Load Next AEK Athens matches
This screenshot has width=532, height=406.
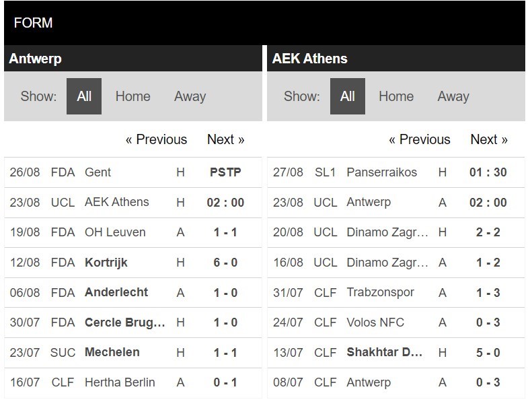[x=489, y=139]
